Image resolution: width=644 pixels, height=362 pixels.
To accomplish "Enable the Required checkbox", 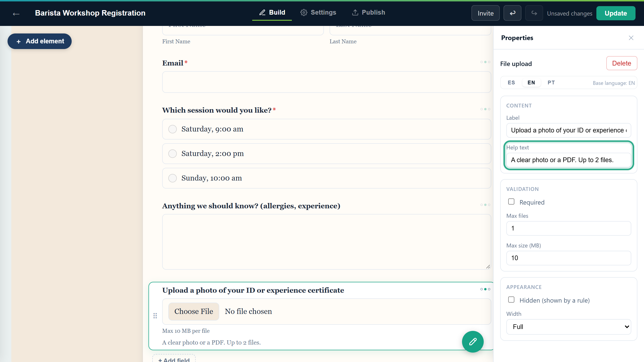I will pyautogui.click(x=511, y=202).
